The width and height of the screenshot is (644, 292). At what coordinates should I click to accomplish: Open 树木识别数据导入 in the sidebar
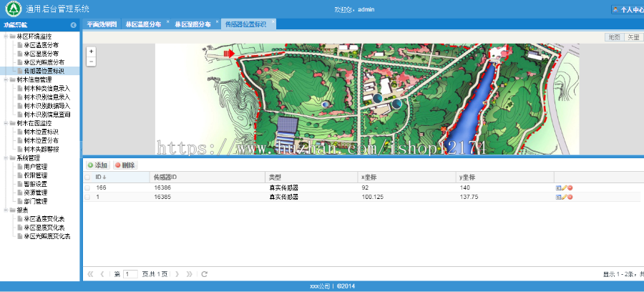pyautogui.click(x=47, y=106)
